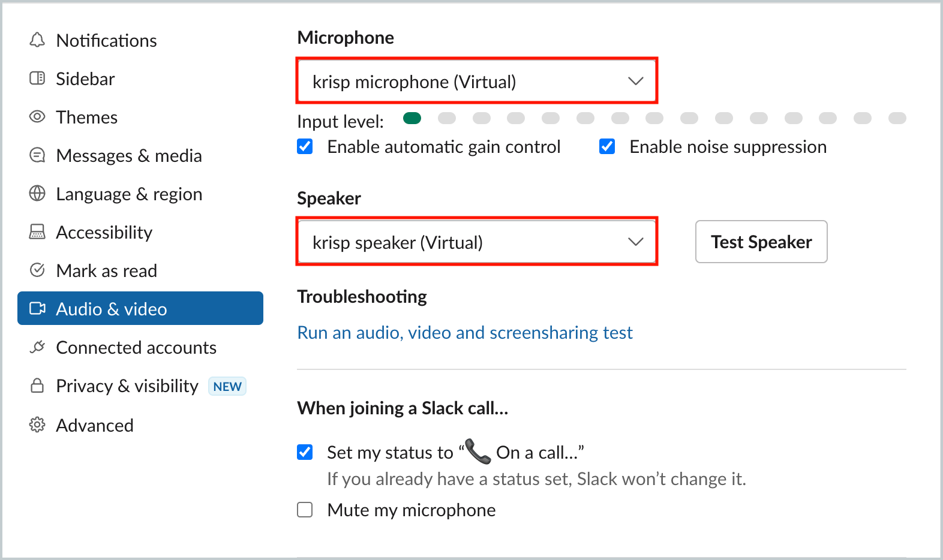Enable Mute my microphone option

click(305, 510)
